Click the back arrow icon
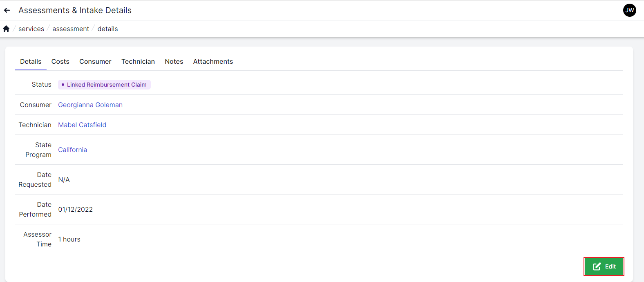 [7, 10]
